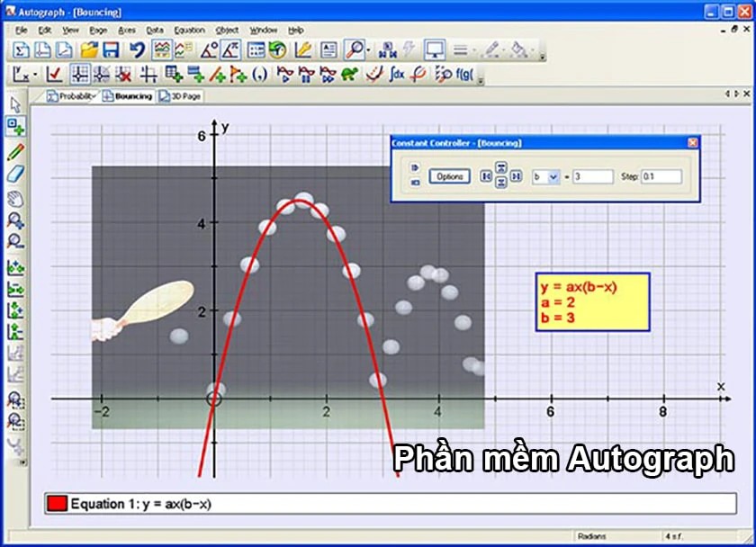756x547 pixels.
Task: Add equation with orange-line-plus icon
Action: click(x=217, y=75)
